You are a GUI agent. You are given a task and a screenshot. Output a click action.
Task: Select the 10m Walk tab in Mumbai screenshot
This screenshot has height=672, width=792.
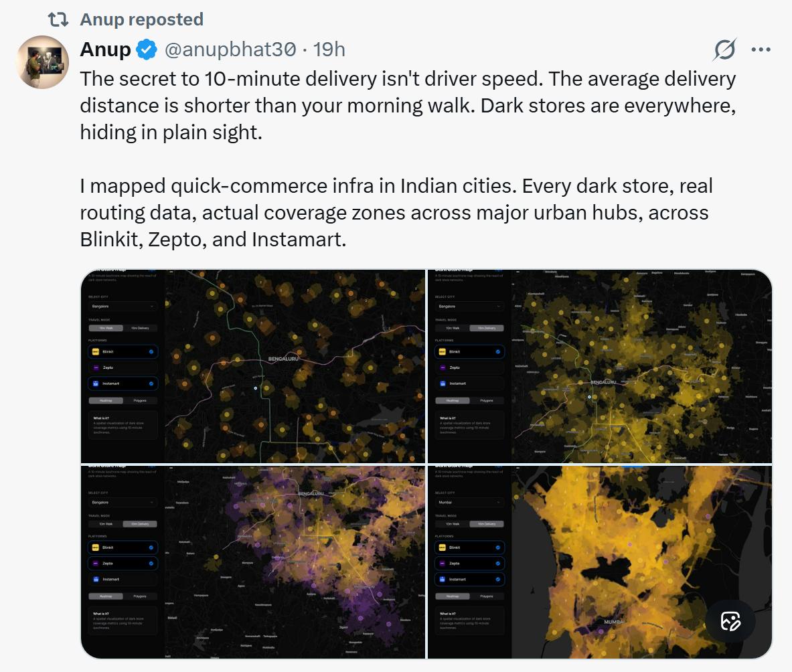pyautogui.click(x=452, y=524)
